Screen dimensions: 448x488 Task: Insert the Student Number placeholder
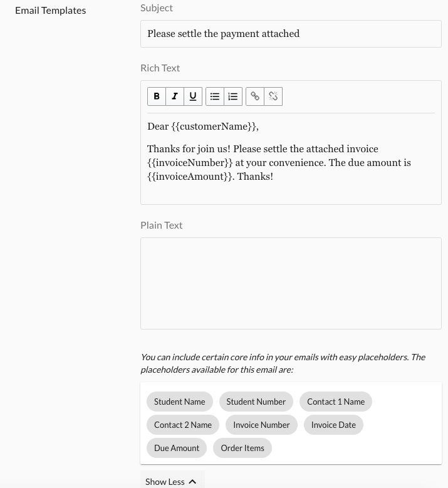(x=256, y=402)
